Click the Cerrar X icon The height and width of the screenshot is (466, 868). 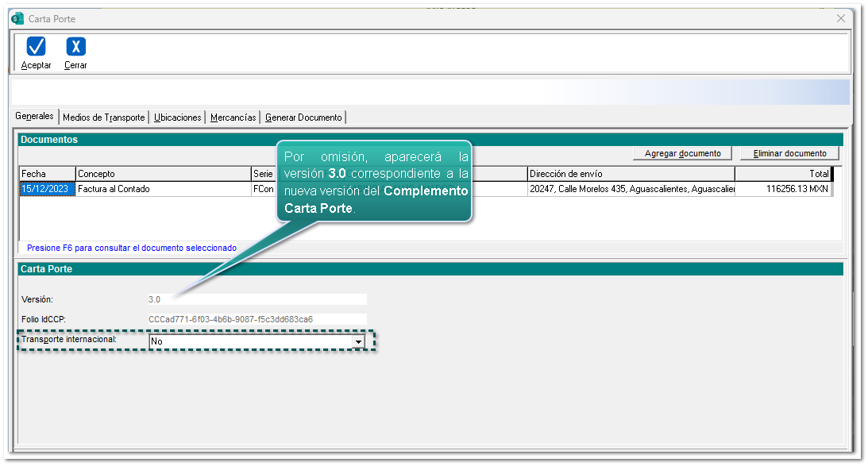click(x=75, y=47)
